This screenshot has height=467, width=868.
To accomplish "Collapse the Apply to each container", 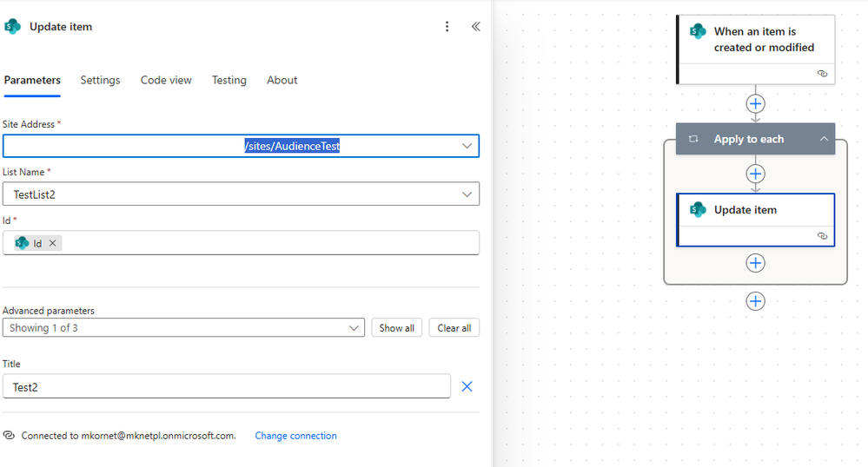I will click(x=824, y=139).
